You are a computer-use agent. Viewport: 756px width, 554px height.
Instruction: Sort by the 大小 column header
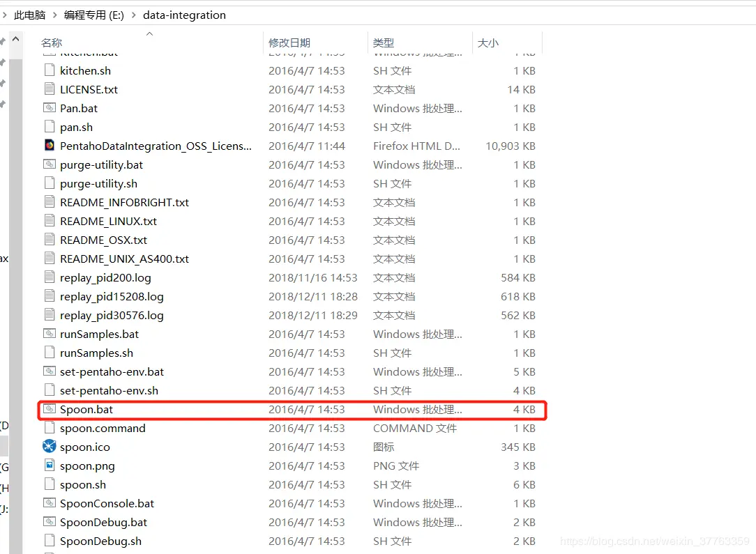click(488, 43)
